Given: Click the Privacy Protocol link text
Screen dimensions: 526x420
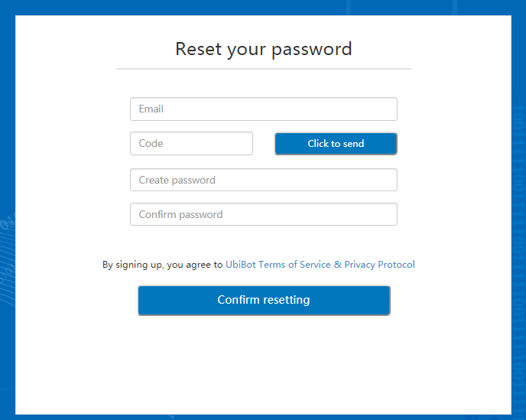Looking at the screenshot, I should pyautogui.click(x=379, y=265).
